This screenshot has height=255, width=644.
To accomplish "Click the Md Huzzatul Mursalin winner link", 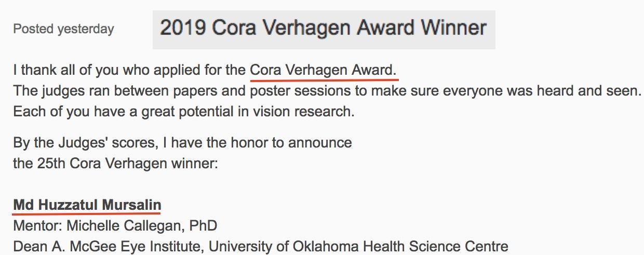I will click(x=87, y=205).
